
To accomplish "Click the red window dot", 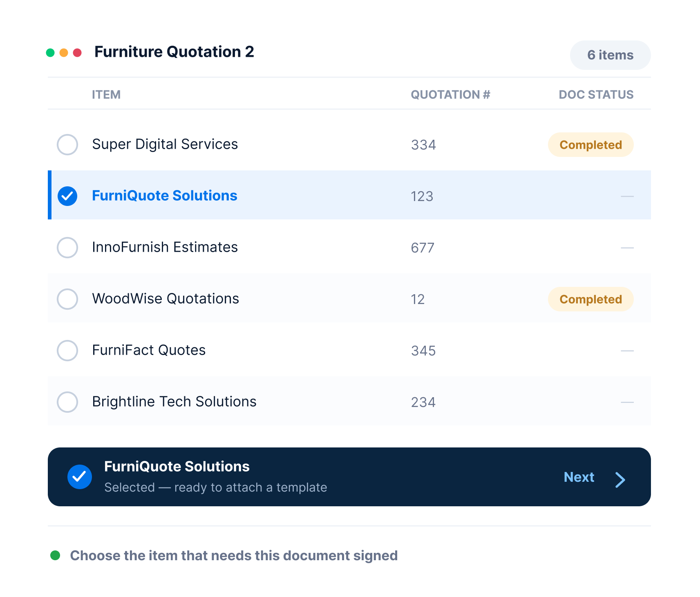I will coord(77,53).
